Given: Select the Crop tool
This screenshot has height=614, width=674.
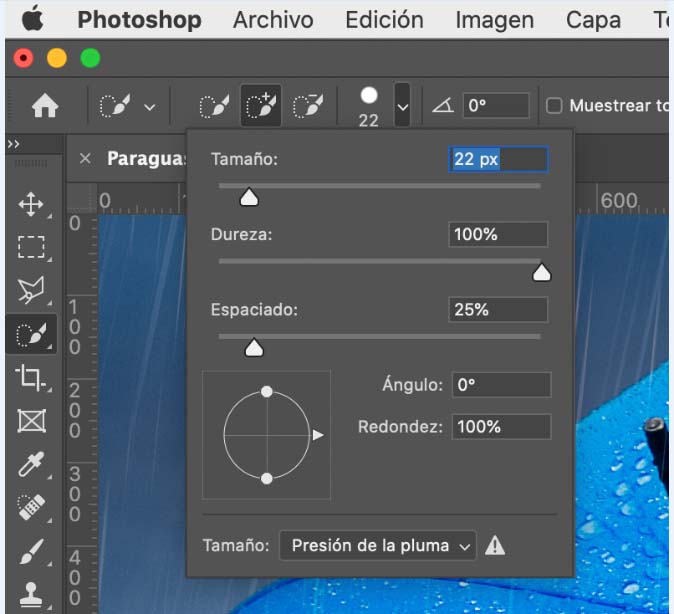Looking at the screenshot, I should point(30,378).
